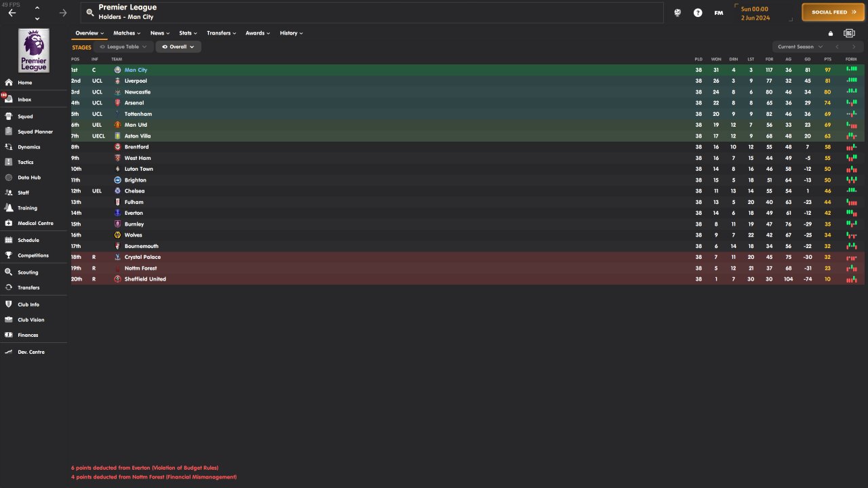The height and width of the screenshot is (488, 868).
Task: Open the Newcastle team link
Action: point(138,91)
